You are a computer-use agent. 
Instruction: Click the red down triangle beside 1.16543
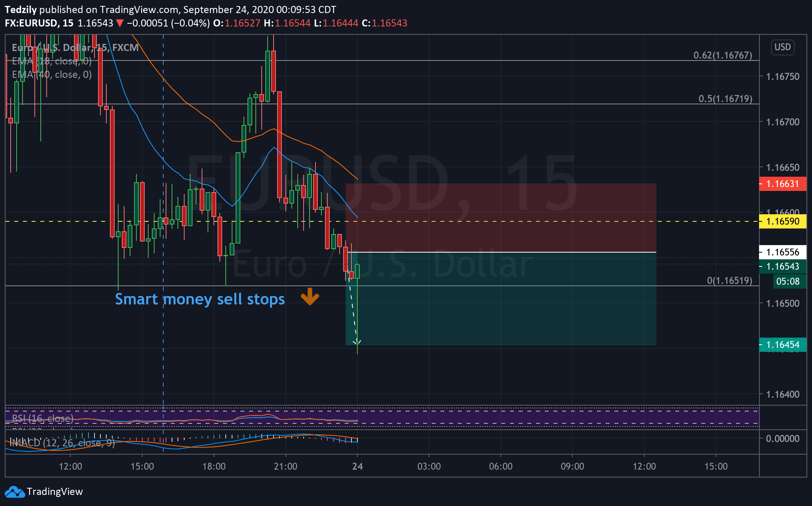[119, 23]
